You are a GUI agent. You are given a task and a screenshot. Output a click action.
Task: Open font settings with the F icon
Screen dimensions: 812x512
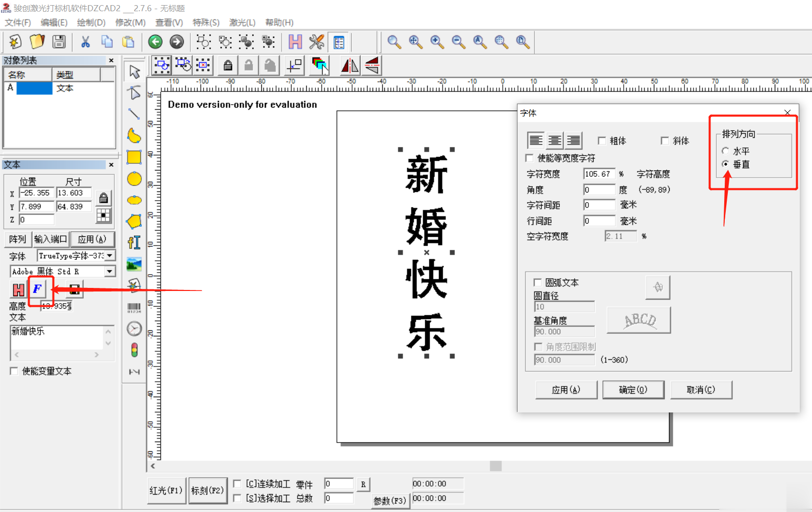point(38,289)
